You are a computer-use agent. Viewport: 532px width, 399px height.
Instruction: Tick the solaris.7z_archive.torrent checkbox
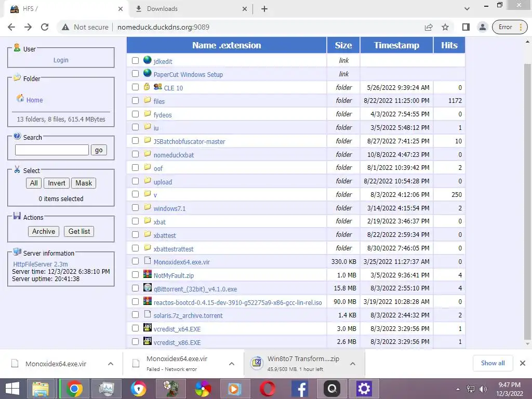tap(136, 315)
